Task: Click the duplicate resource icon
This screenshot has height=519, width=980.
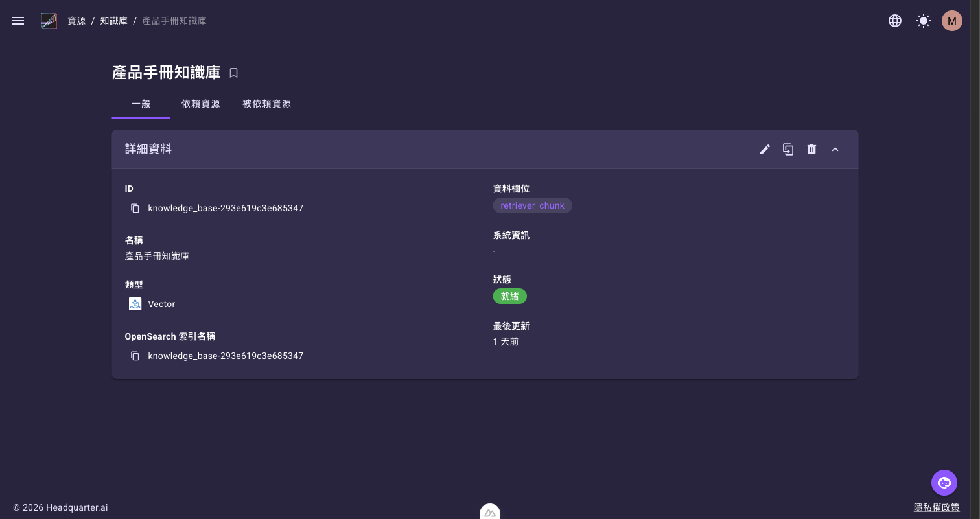Action: [788, 150]
